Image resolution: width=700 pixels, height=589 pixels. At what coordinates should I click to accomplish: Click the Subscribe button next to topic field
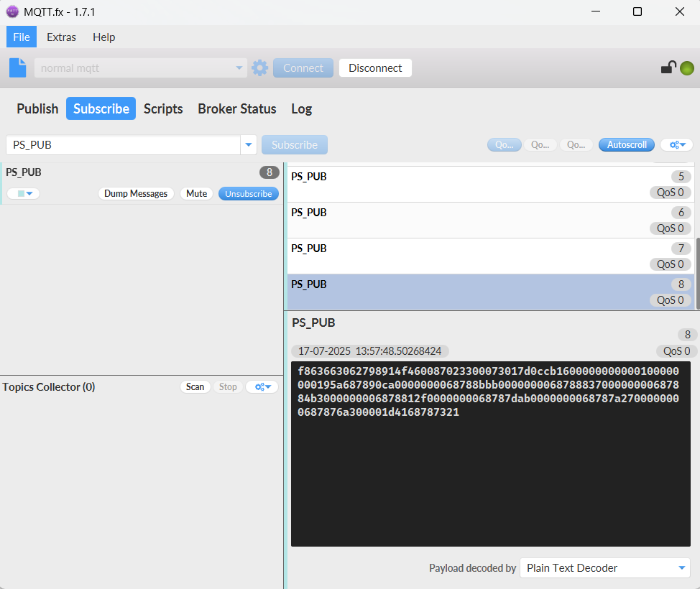click(x=295, y=144)
